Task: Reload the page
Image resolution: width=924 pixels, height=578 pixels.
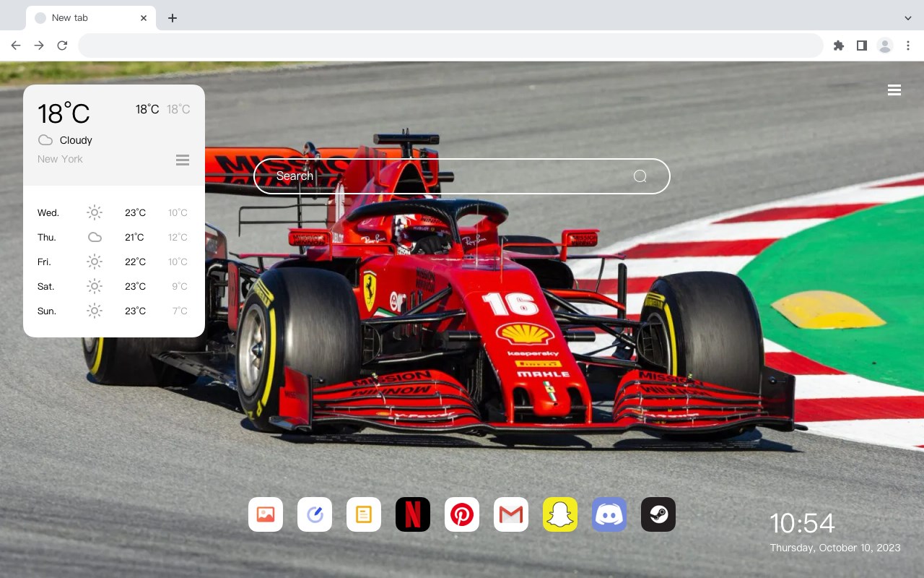Action: tap(62, 46)
